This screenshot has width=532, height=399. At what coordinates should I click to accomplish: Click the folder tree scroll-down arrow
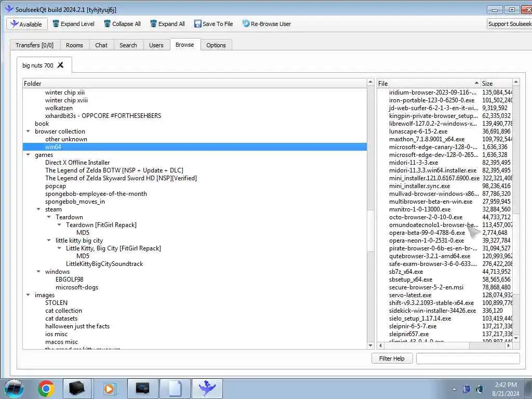pyautogui.click(x=370, y=345)
